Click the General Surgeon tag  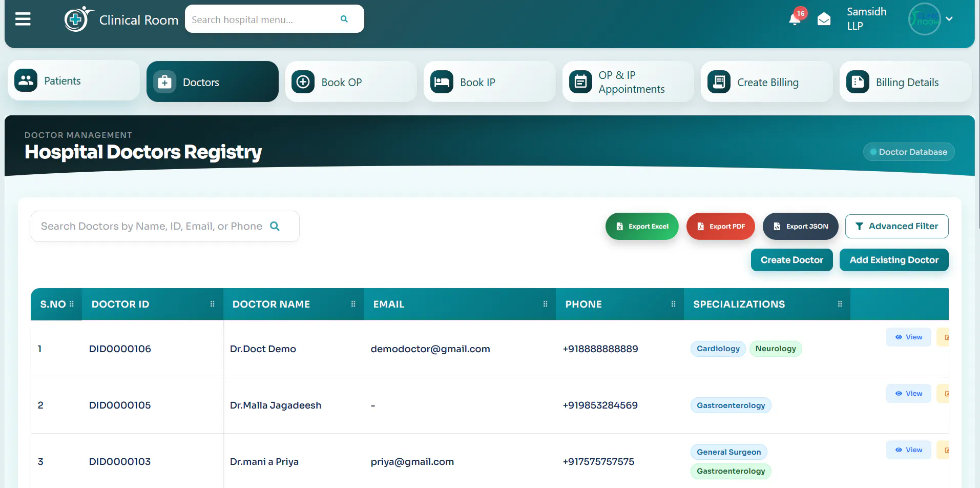(729, 452)
